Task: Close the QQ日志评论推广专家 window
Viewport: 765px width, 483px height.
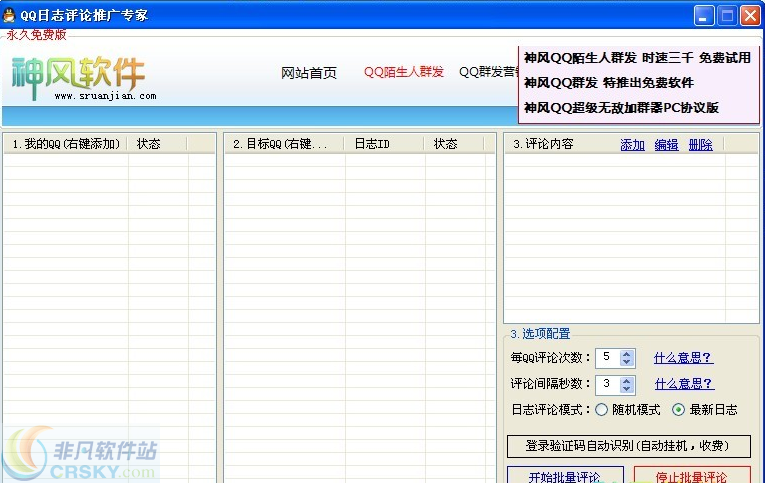Action: tap(750, 16)
